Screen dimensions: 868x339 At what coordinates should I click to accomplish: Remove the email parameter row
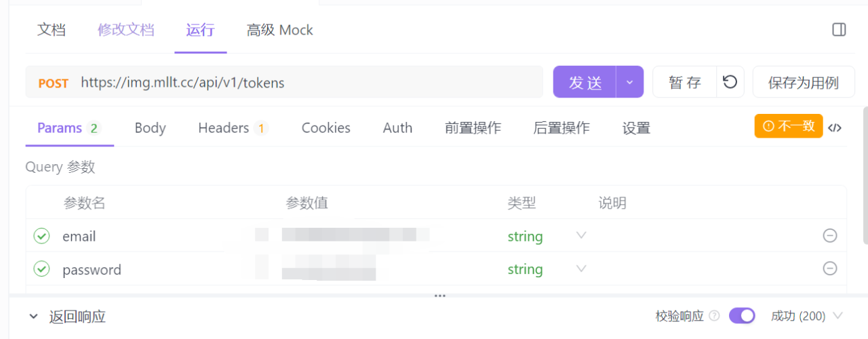point(829,236)
